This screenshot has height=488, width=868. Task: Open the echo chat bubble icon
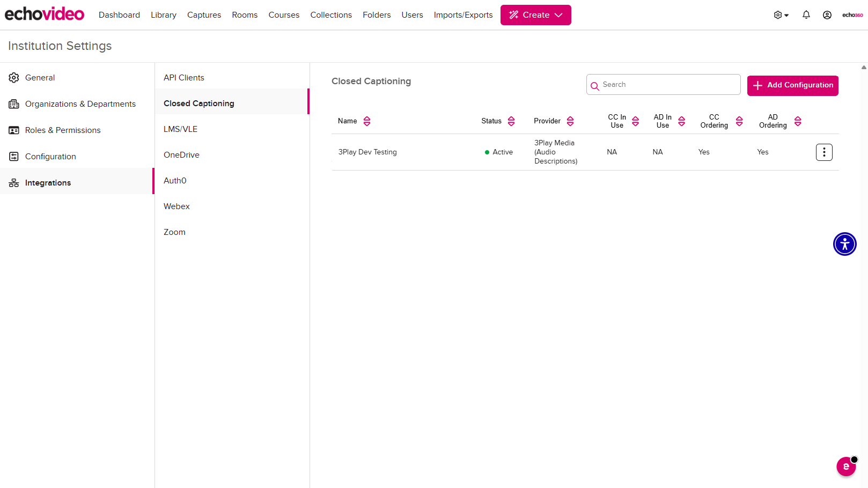click(847, 467)
